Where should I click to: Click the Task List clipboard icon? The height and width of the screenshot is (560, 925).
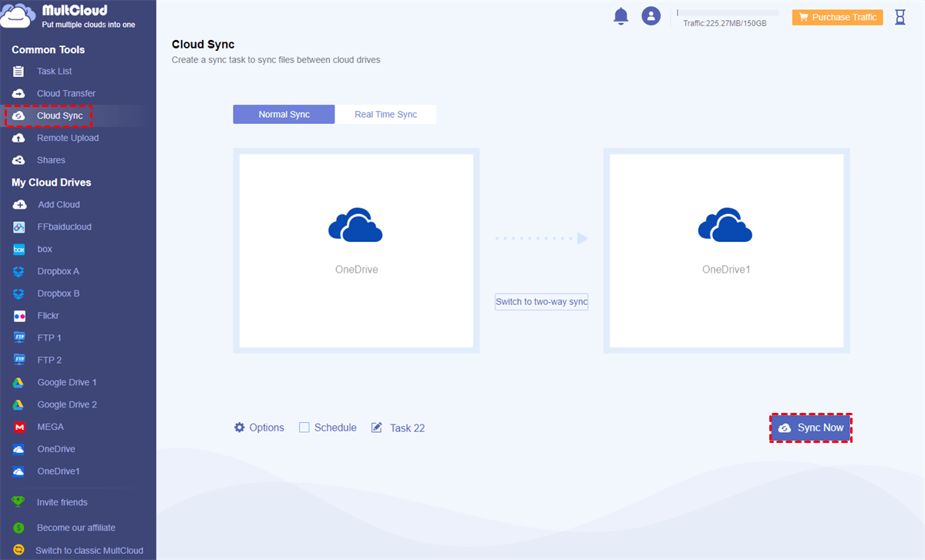(x=18, y=71)
